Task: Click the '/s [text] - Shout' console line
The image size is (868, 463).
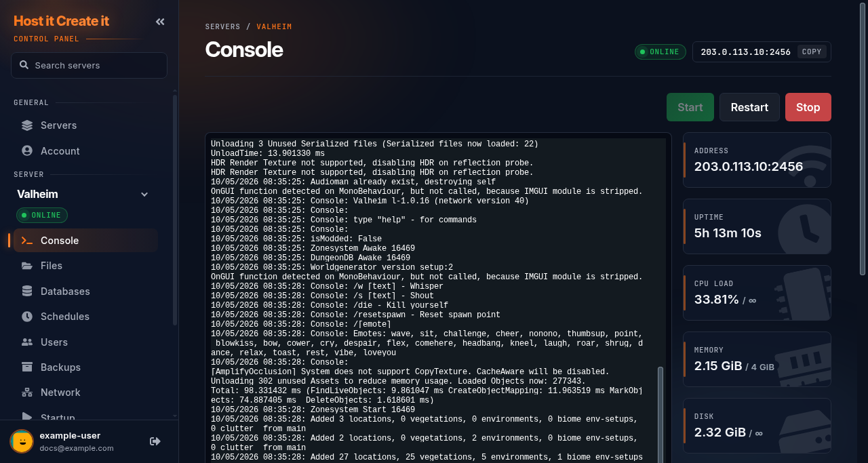Action: (322, 296)
